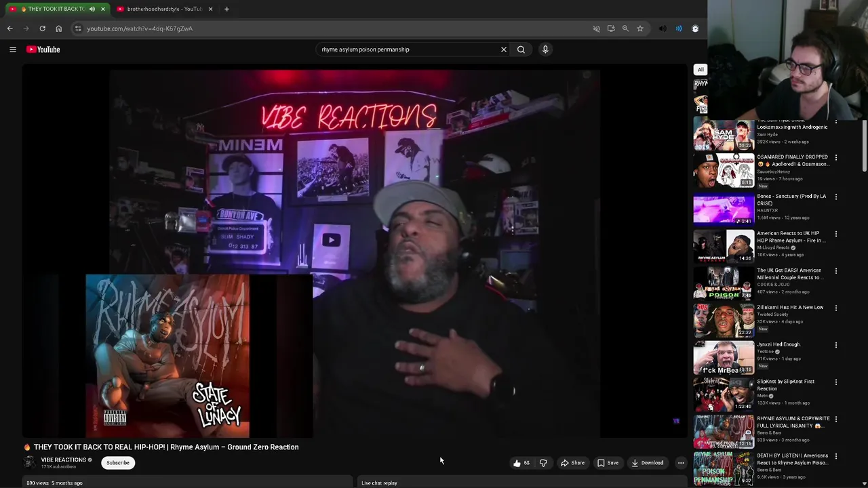Open options for American Reacts video

coord(835,234)
